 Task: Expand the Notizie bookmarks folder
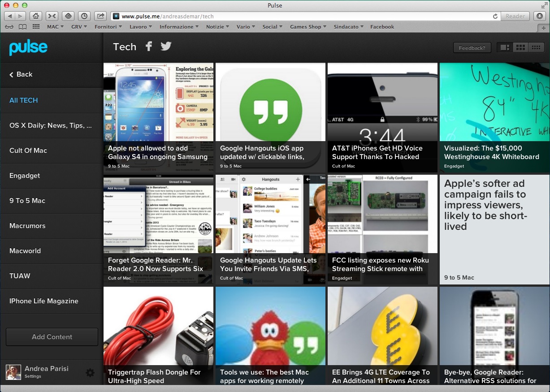coord(218,27)
